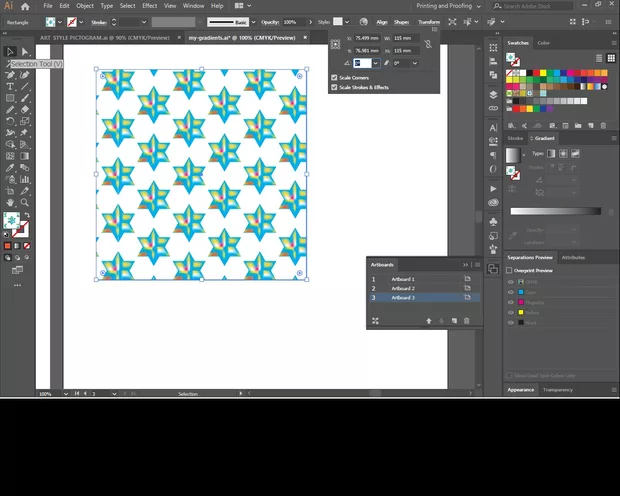
Task: Click the gradient slider bar
Action: (556, 211)
